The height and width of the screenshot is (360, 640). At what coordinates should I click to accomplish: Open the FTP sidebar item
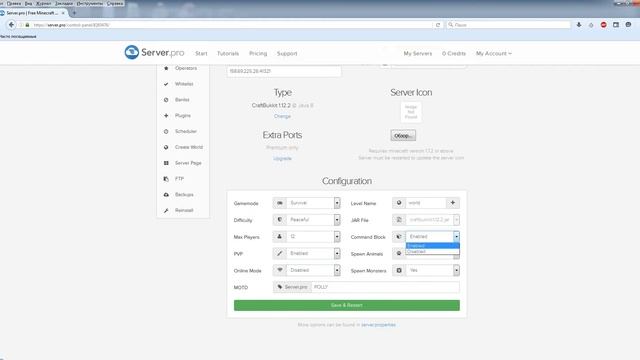pyautogui.click(x=179, y=179)
